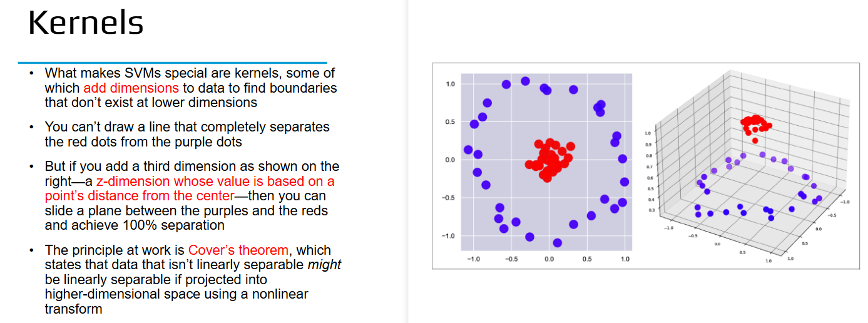Select the red "add dimensions" text
This screenshot has width=868, height=323.
click(x=131, y=88)
